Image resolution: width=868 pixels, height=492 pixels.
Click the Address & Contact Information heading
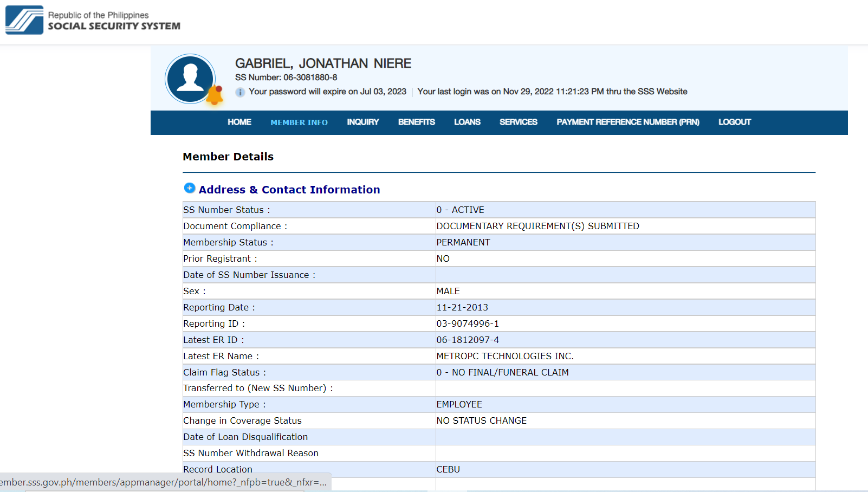coord(289,190)
